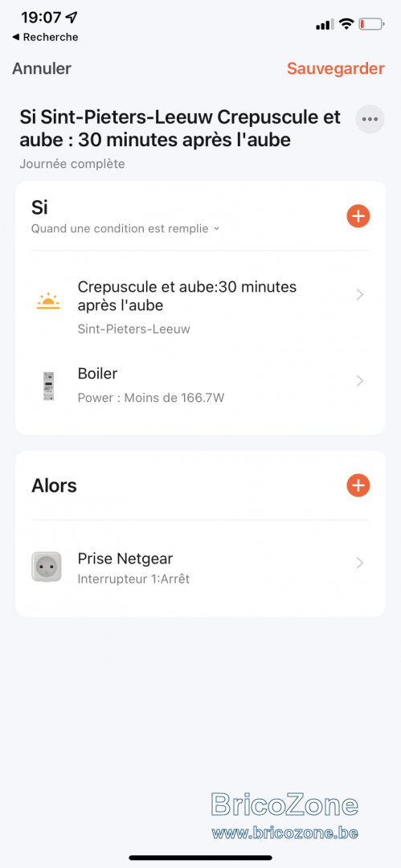The width and height of the screenshot is (401, 868).
Task: Tap the three-dots more options icon
Action: (x=370, y=119)
